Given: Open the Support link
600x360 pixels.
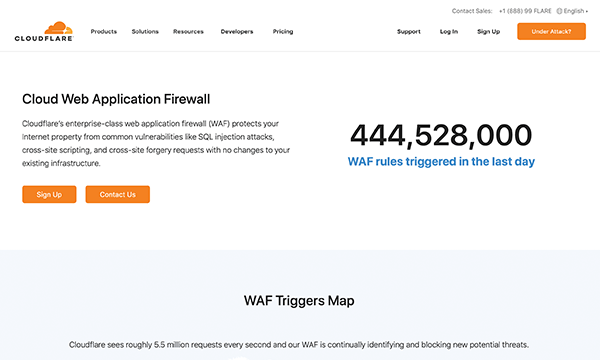Looking at the screenshot, I should point(409,31).
